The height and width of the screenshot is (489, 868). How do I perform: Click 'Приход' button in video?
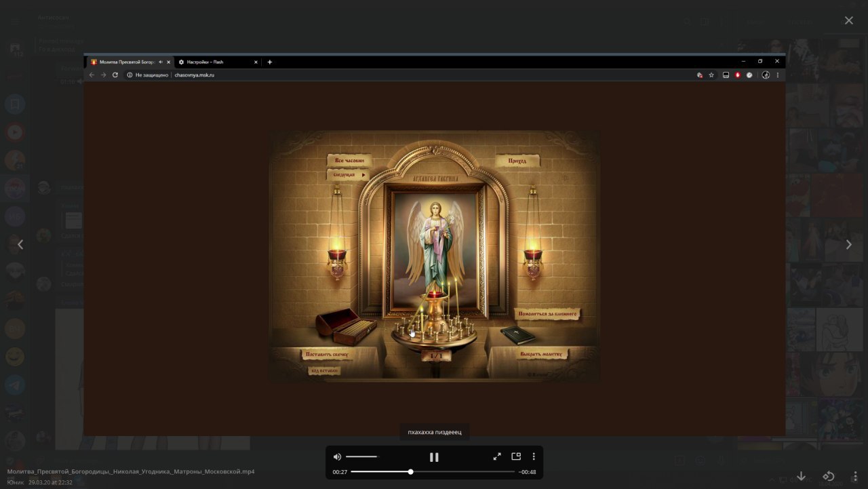[x=517, y=161]
